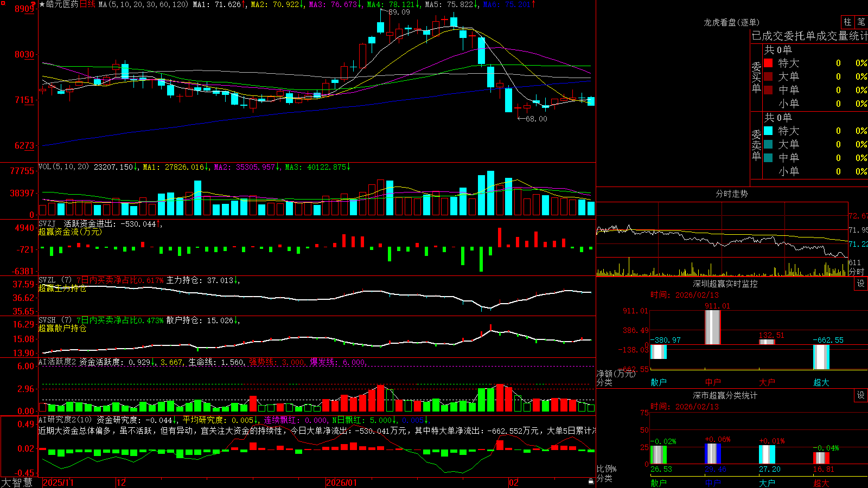
Task: Click the star icon before 皓元医药
Action: (42, 4)
